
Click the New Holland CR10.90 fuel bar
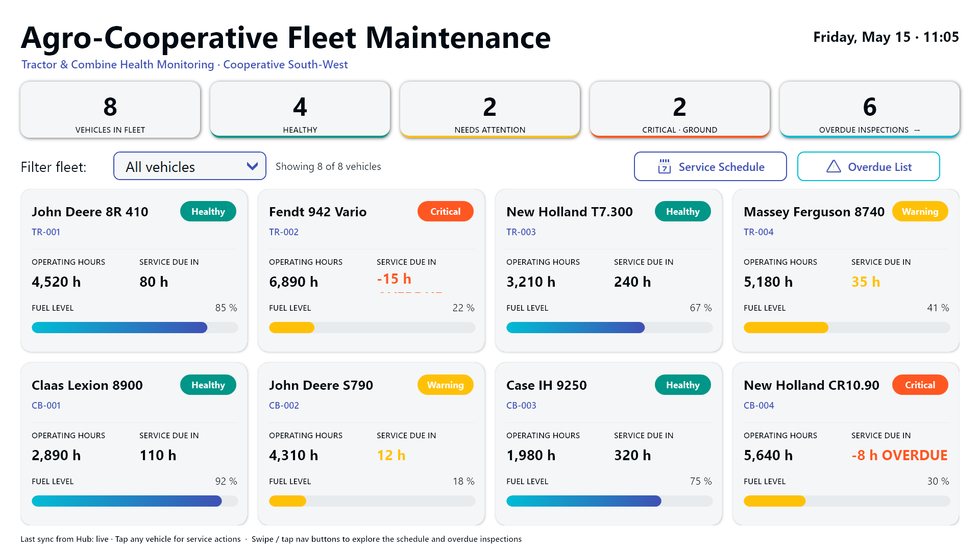(x=847, y=501)
